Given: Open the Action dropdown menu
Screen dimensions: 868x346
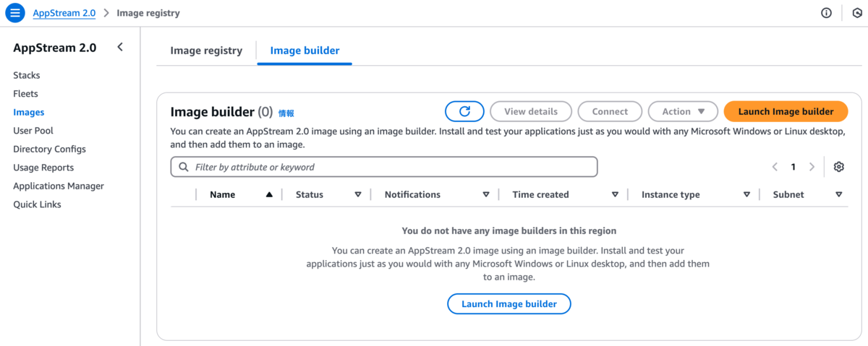Looking at the screenshot, I should coord(683,111).
